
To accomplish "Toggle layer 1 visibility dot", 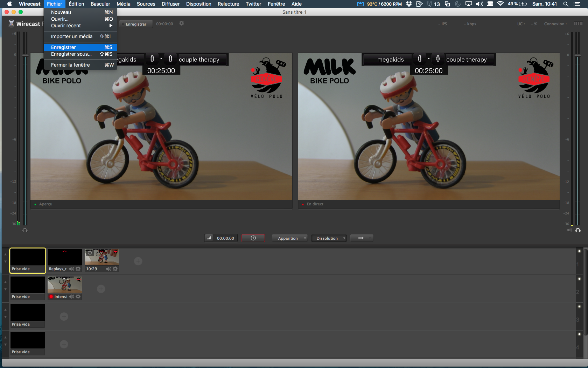I will [x=579, y=251].
